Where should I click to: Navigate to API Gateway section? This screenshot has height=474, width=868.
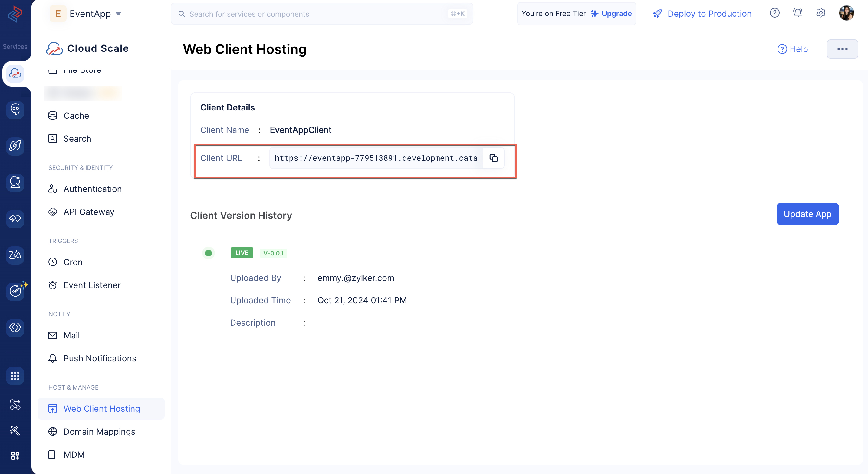89,211
